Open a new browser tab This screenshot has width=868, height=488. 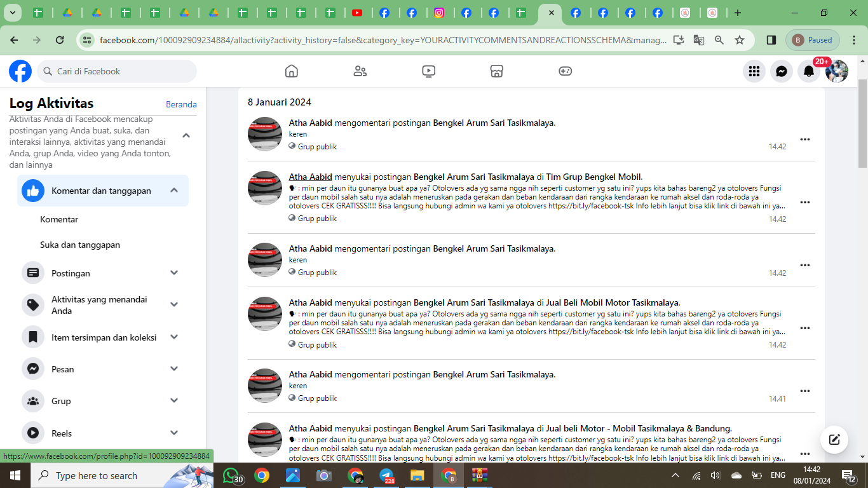click(x=738, y=13)
